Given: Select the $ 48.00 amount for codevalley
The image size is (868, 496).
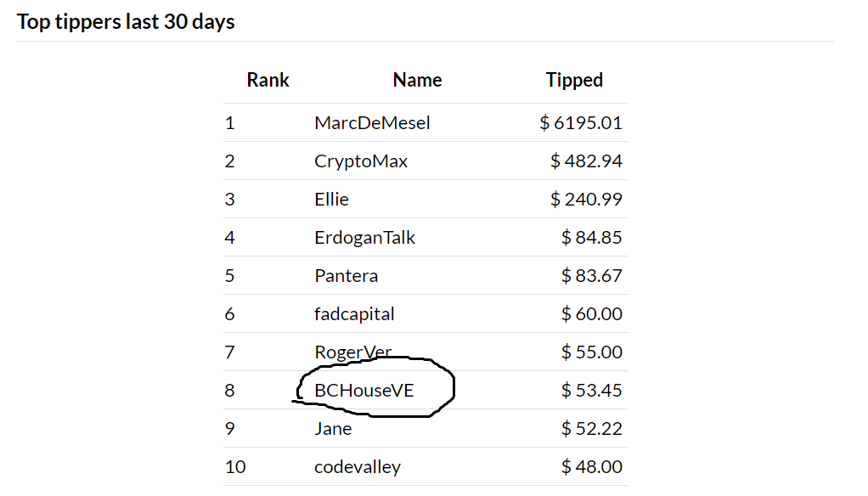Looking at the screenshot, I should pyautogui.click(x=592, y=466).
